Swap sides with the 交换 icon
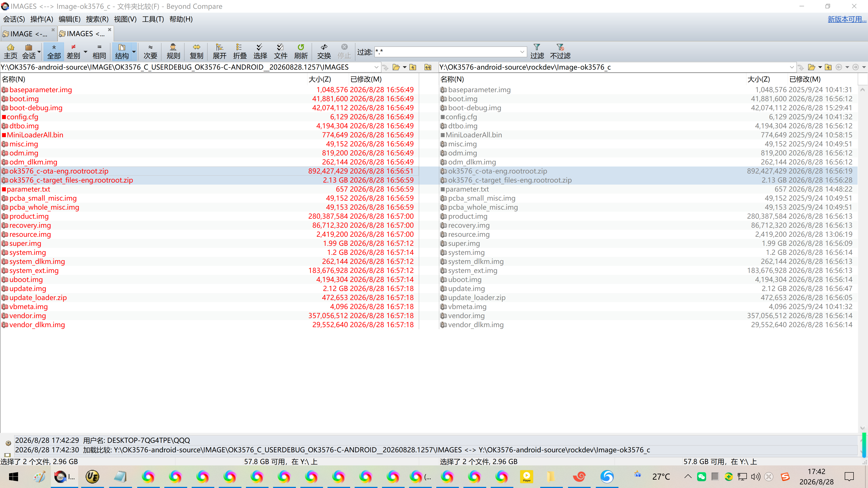Image resolution: width=868 pixels, height=488 pixels. click(324, 52)
